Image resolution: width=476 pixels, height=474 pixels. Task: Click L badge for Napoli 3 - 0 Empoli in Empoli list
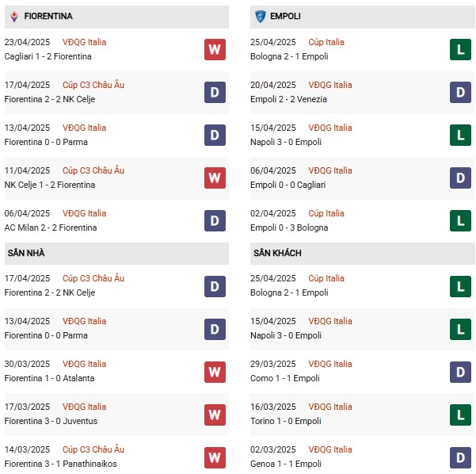pos(461,135)
